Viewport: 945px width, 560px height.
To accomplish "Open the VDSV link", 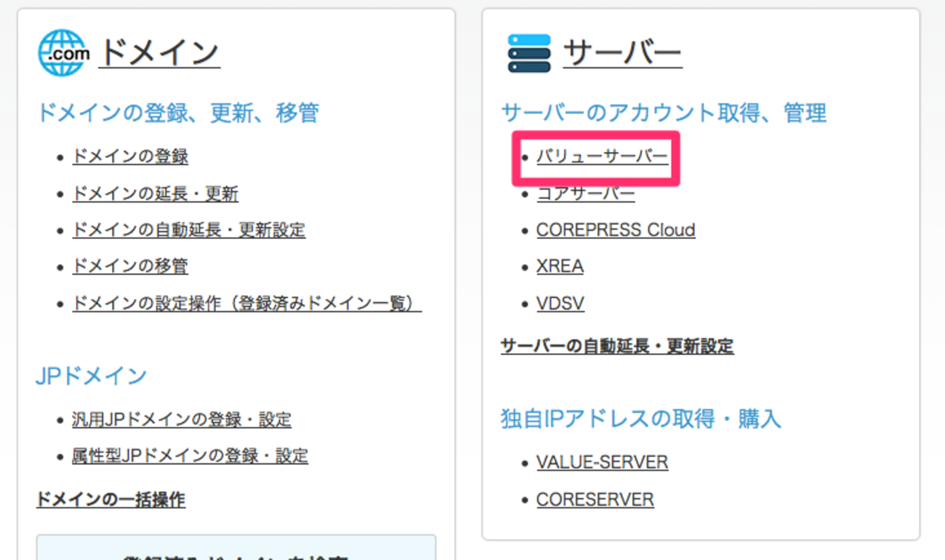I will click(560, 303).
